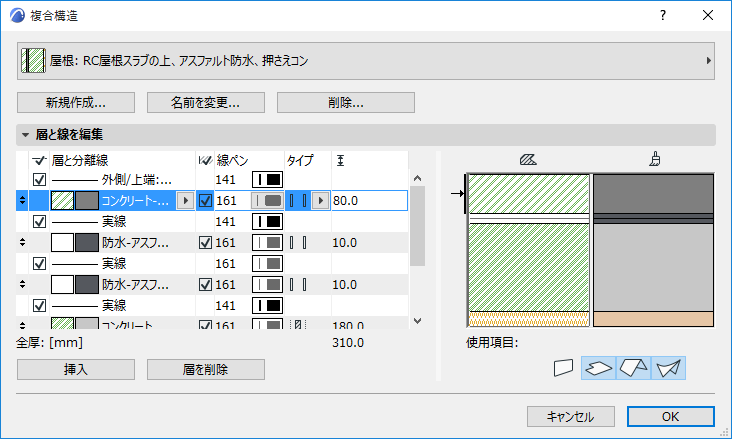Click the 挿入 button
This screenshot has height=439, width=732.
coord(76,369)
